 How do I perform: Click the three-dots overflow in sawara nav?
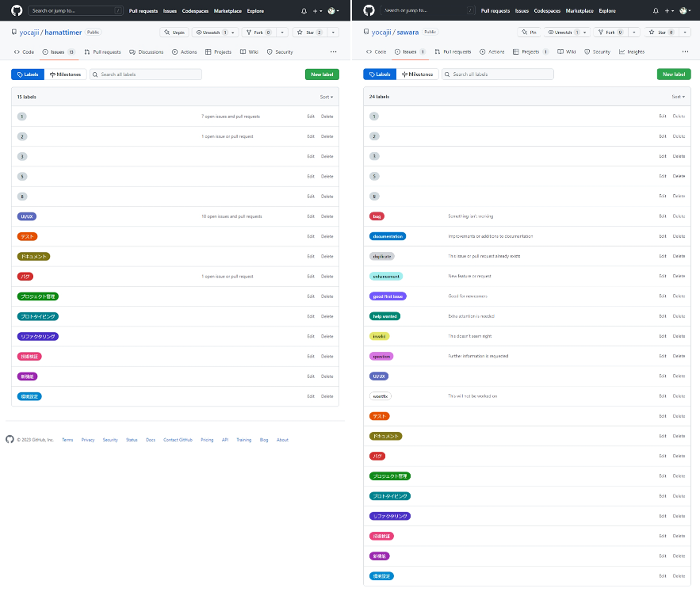coord(685,52)
